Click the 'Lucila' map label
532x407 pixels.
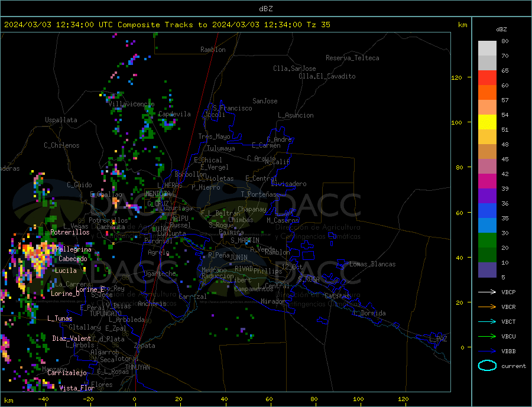[66, 271]
